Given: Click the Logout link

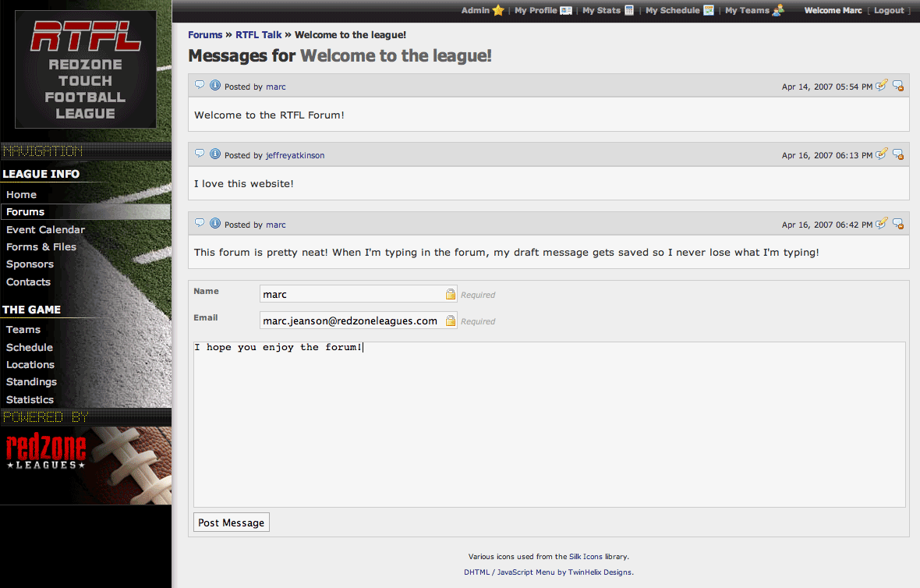Looking at the screenshot, I should 889,10.
